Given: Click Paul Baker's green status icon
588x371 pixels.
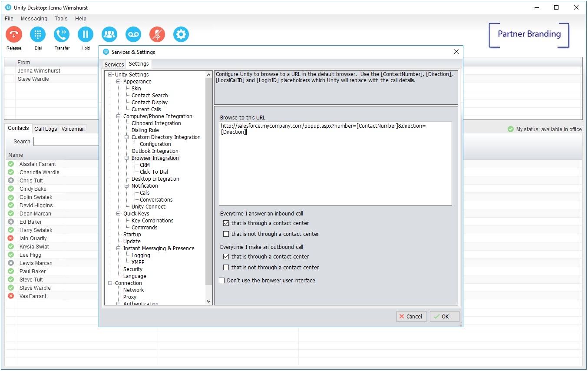Looking at the screenshot, I should (x=11, y=271).
